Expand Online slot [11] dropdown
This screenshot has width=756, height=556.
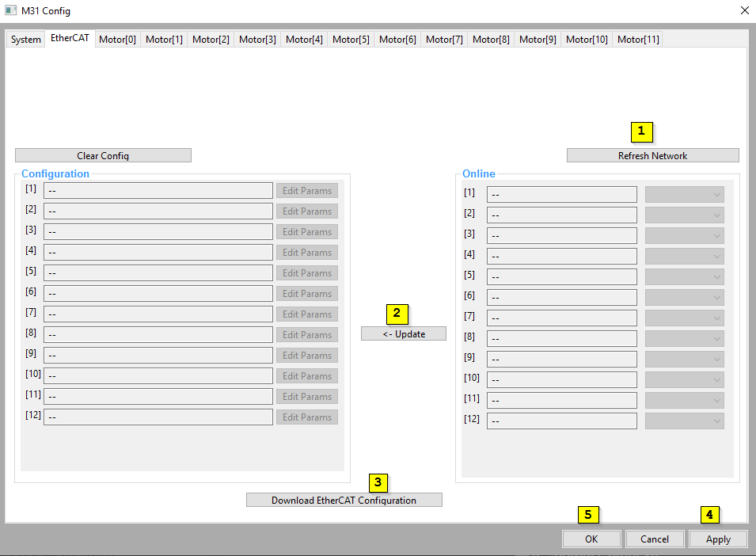[x=685, y=400]
